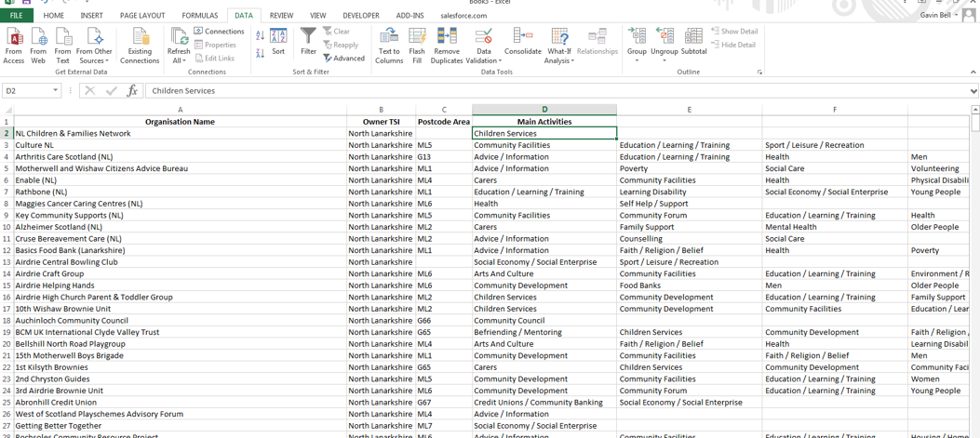Open the DEVELOPER tab
Viewport: 980px width, 438px height.
(x=360, y=16)
